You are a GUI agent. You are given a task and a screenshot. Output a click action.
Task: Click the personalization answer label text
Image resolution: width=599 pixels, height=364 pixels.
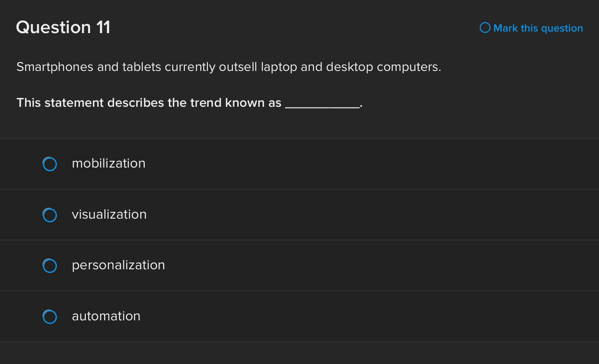pyautogui.click(x=118, y=265)
